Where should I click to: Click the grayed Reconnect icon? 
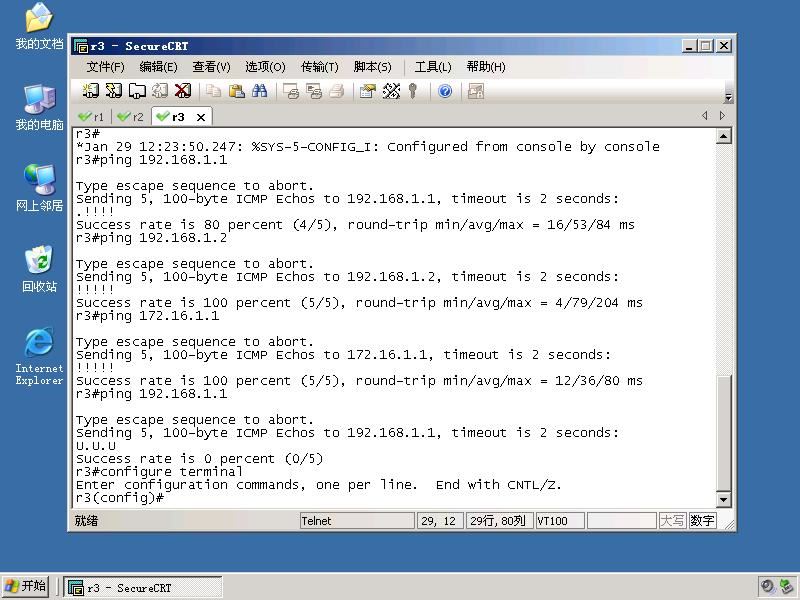160,91
